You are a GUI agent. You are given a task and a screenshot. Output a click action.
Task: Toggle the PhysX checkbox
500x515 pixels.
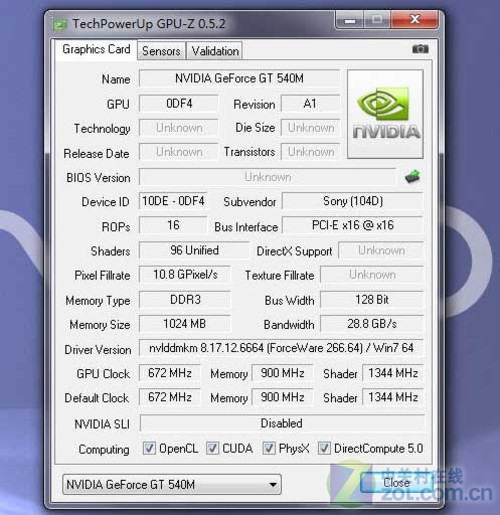point(269,448)
